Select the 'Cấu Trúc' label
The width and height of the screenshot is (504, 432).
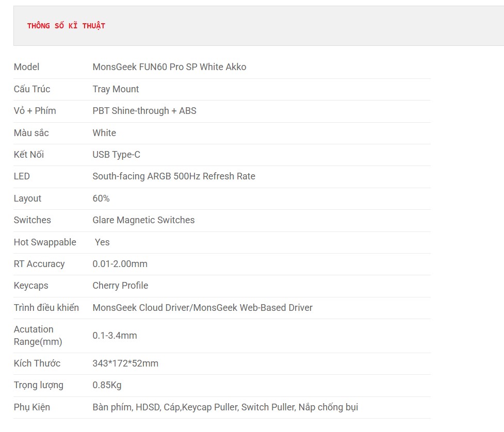pyautogui.click(x=32, y=89)
